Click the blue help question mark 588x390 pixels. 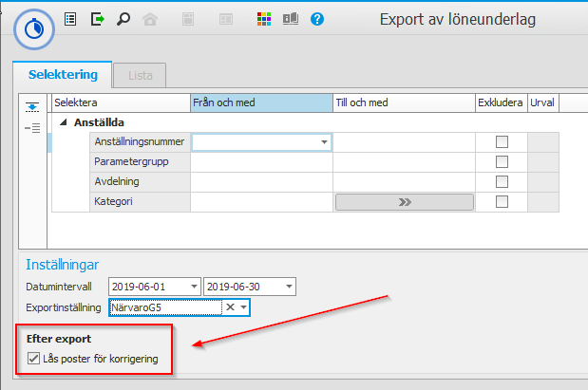(317, 19)
